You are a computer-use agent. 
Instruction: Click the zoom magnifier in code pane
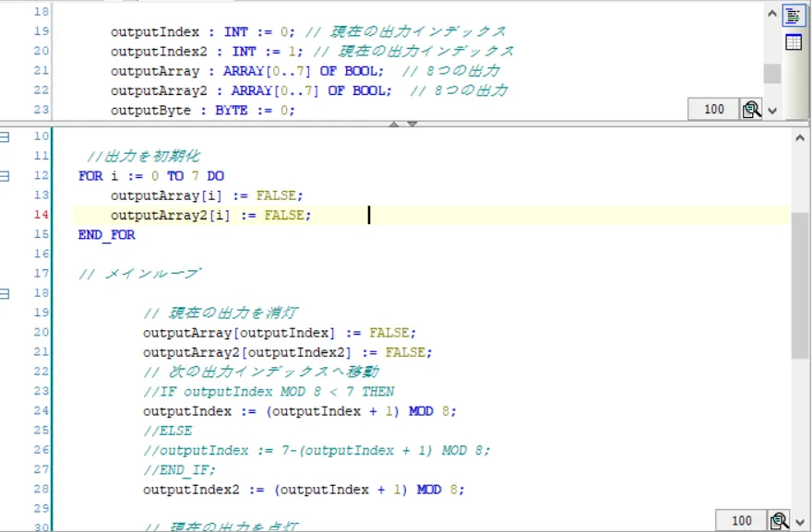pos(779,521)
